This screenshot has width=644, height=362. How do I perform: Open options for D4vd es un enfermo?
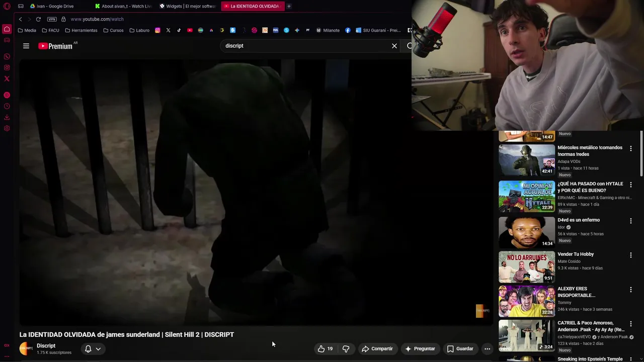click(x=630, y=221)
